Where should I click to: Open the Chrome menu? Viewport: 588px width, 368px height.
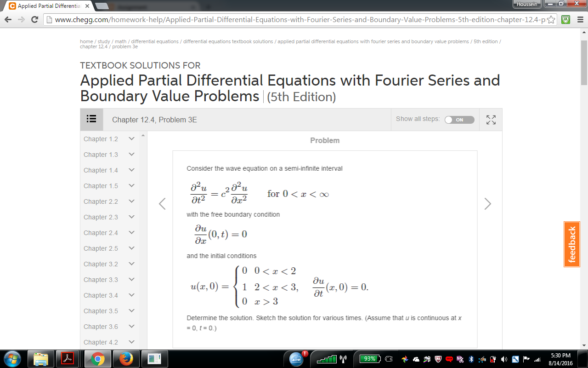pyautogui.click(x=580, y=19)
